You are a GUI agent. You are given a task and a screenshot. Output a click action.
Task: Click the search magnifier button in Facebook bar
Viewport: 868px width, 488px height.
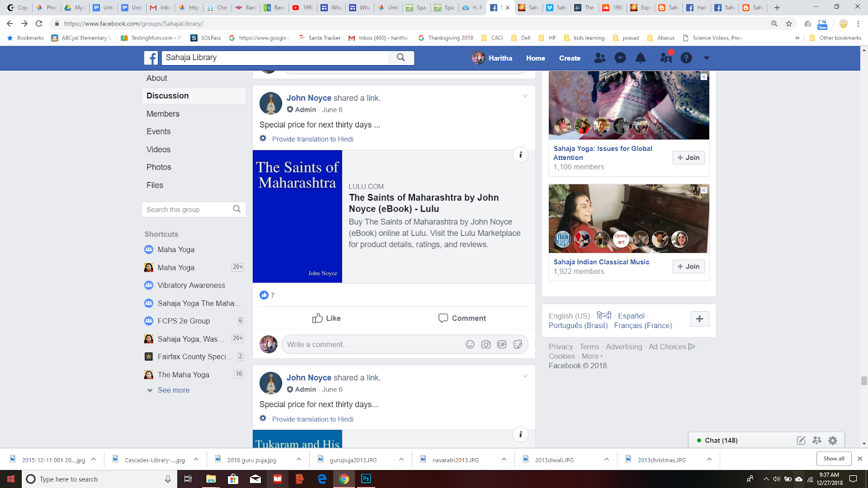(401, 57)
